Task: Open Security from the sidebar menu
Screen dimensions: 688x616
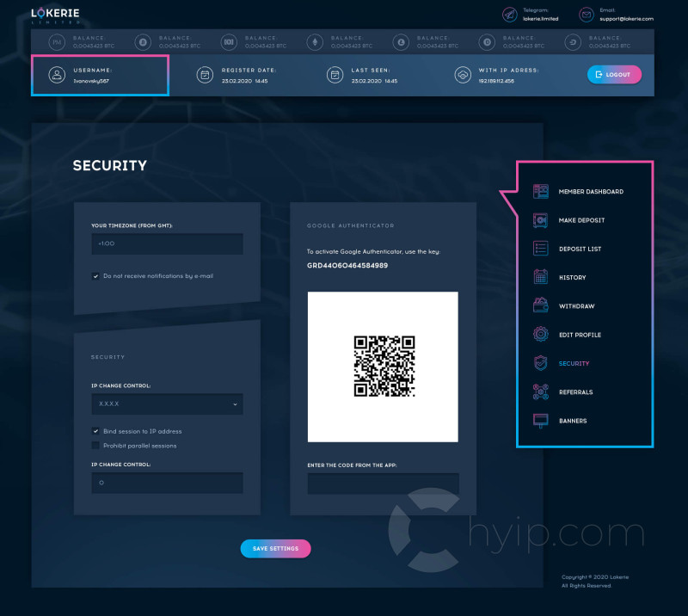Action: [x=574, y=364]
